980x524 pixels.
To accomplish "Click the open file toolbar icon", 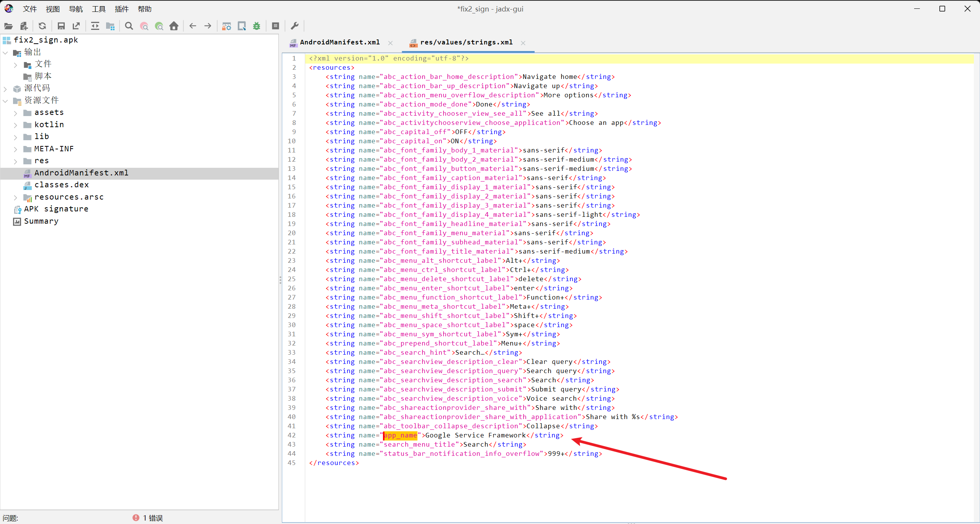I will tap(8, 26).
